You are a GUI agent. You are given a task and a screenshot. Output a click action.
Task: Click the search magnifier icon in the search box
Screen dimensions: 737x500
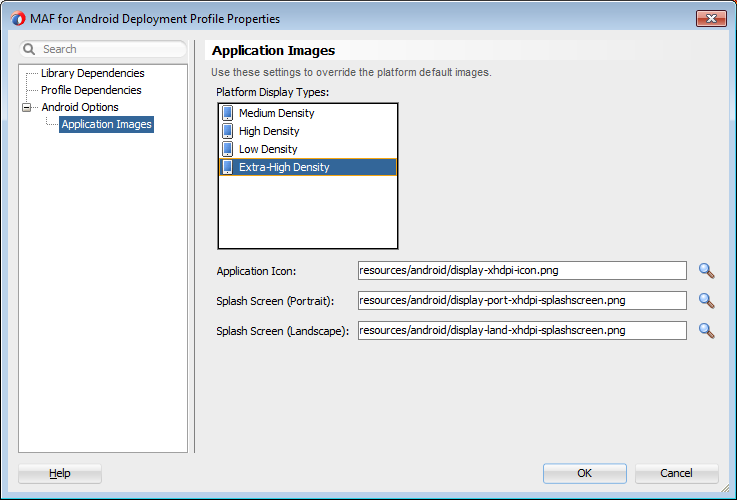pos(29,49)
